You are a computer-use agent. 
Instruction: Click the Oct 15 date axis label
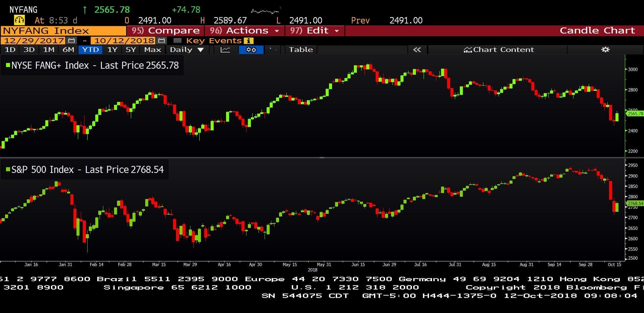614,264
